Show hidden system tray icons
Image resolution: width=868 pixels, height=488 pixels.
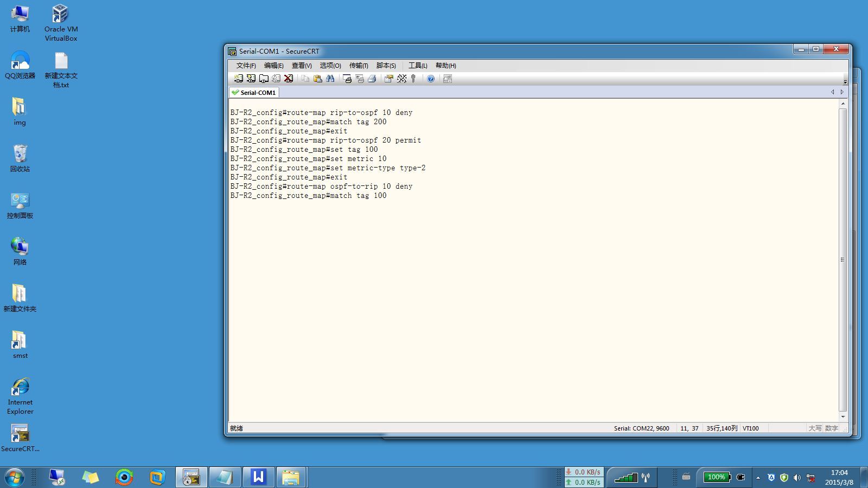(758, 478)
